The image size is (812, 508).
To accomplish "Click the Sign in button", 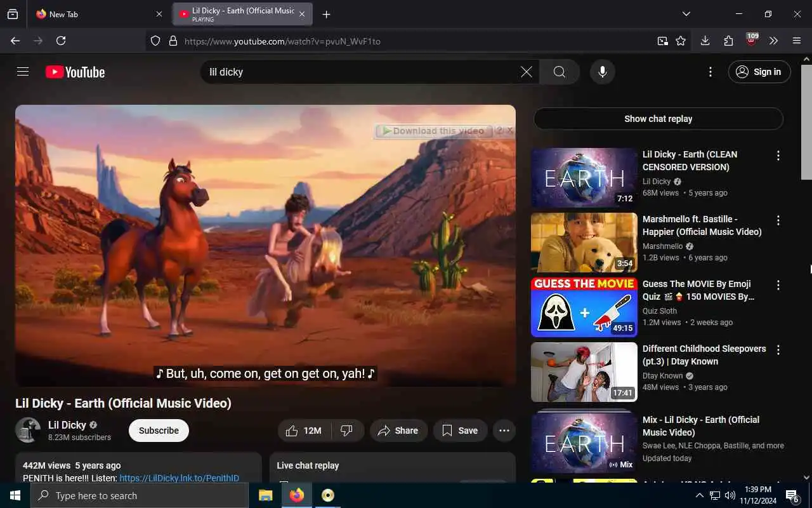I will (x=759, y=72).
